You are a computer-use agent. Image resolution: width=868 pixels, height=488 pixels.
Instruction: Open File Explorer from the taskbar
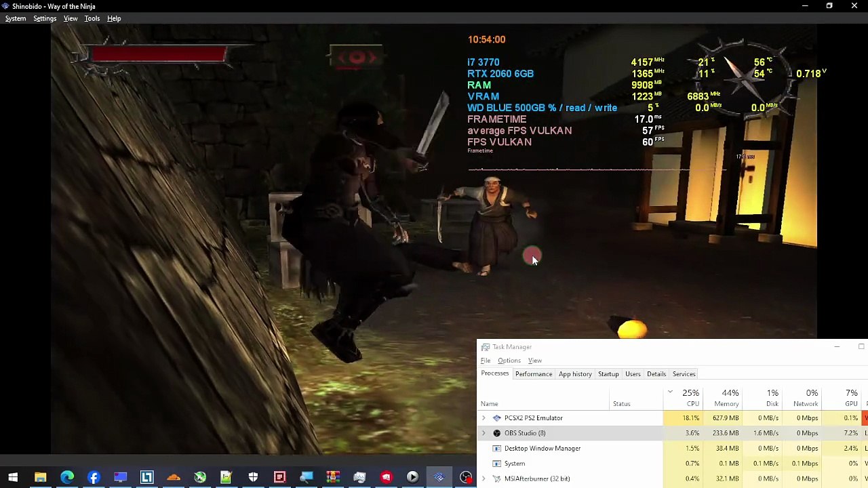[40, 477]
